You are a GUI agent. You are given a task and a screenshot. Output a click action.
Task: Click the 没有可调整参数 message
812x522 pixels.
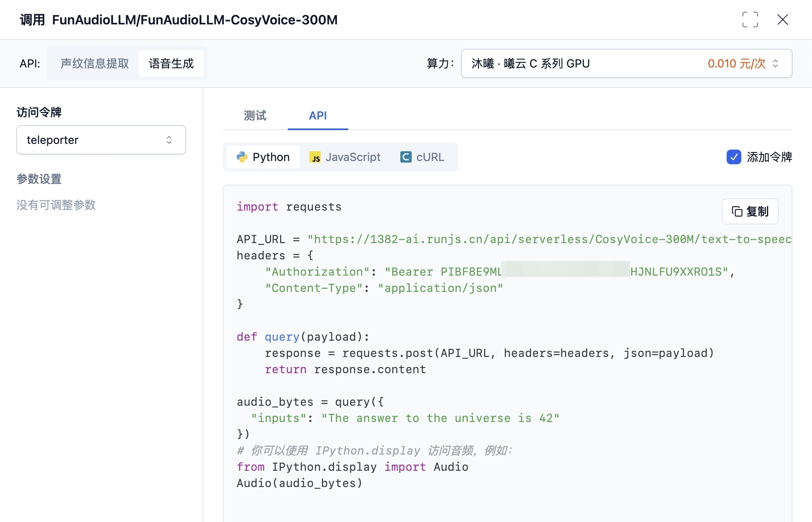point(56,205)
